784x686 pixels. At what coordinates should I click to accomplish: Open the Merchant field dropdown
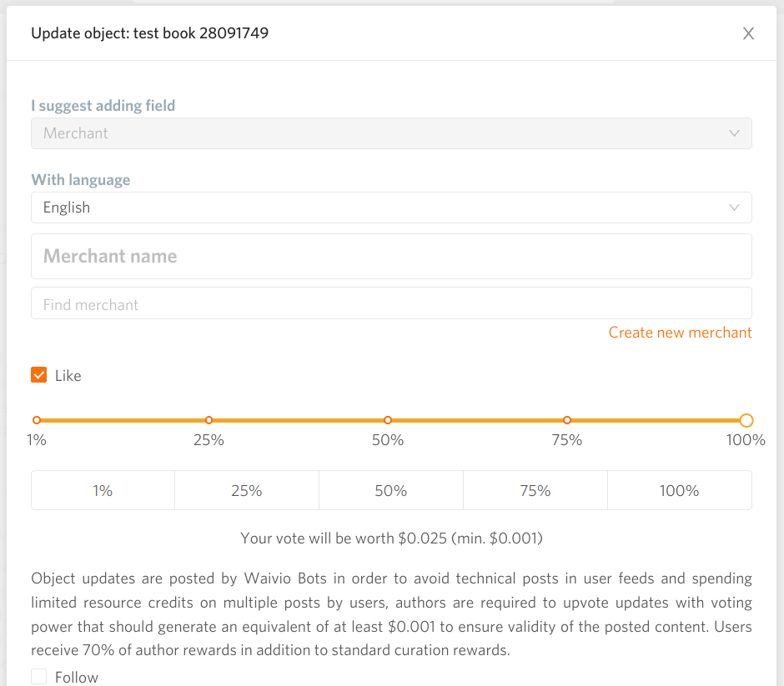391,133
